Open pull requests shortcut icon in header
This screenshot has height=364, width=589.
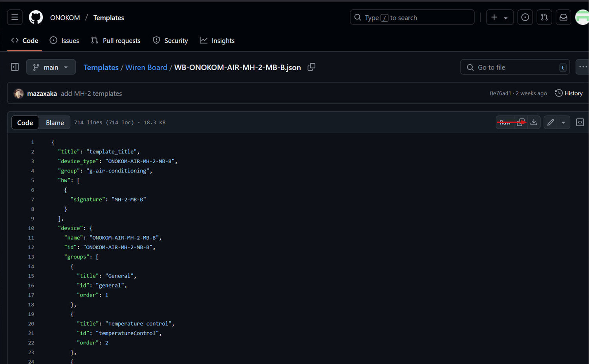(544, 17)
